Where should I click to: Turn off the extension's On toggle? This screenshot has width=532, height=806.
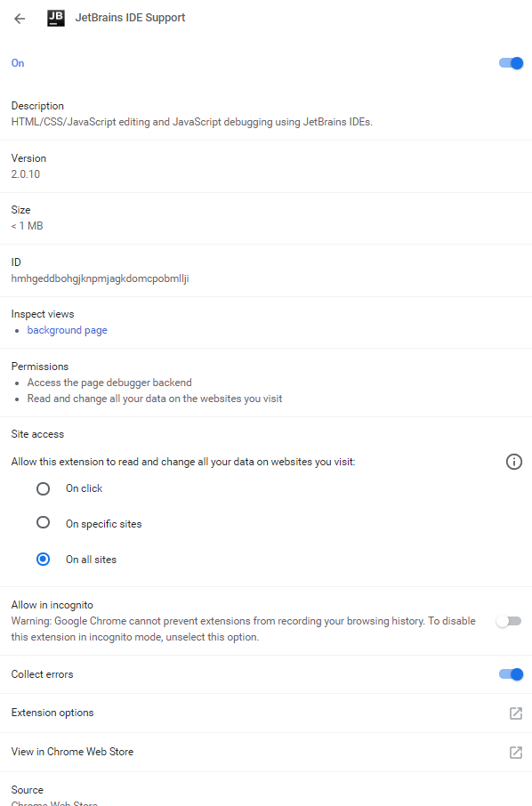pos(511,62)
